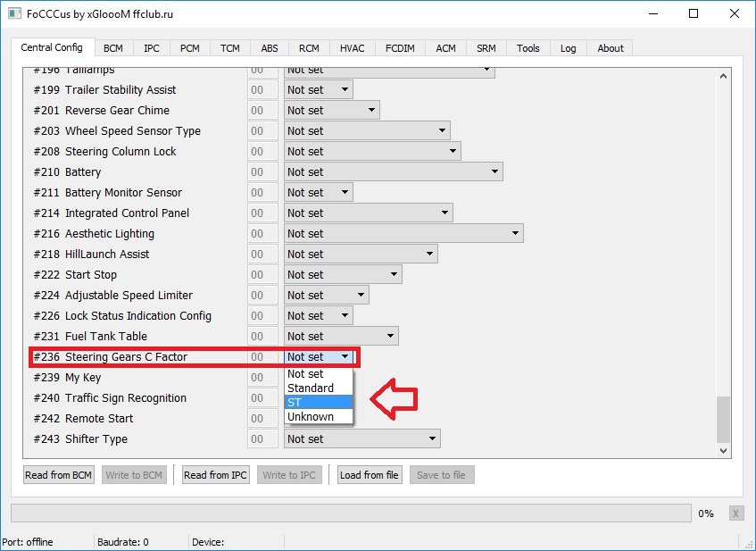756x551 pixels.
Task: Click the value field for #243 Shifter Type
Action: tap(262, 439)
